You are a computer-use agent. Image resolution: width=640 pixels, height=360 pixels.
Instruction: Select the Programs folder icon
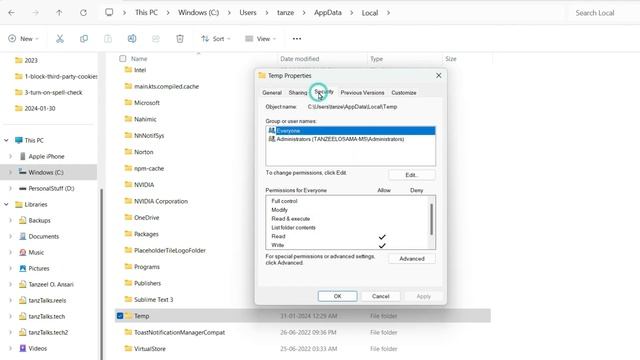(128, 266)
